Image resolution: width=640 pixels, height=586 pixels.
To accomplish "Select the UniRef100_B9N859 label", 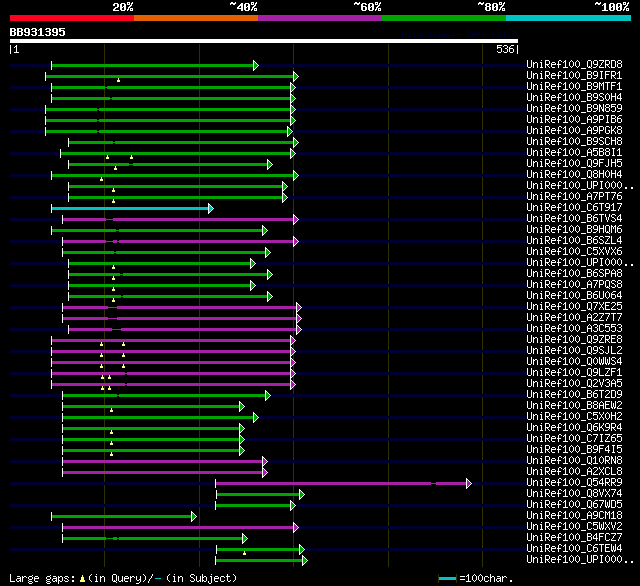I will pos(574,109).
